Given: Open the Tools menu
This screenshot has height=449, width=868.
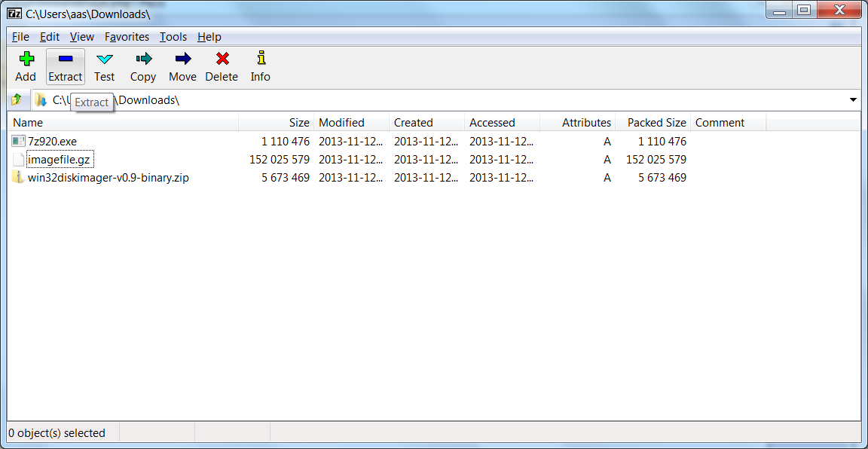Looking at the screenshot, I should coord(173,37).
